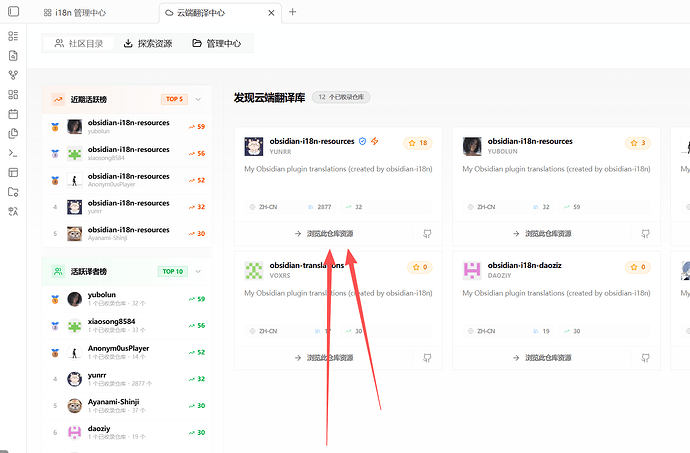The height and width of the screenshot is (453, 690).
Task: Open yunrr's obsidian-i18n-resources ranking row
Action: (x=127, y=207)
